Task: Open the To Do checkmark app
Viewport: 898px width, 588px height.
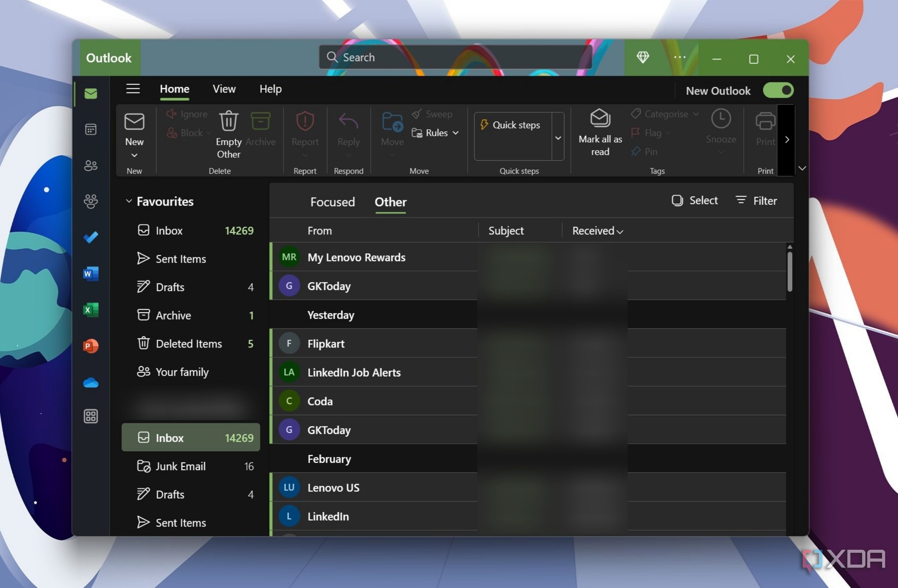Action: coord(90,237)
